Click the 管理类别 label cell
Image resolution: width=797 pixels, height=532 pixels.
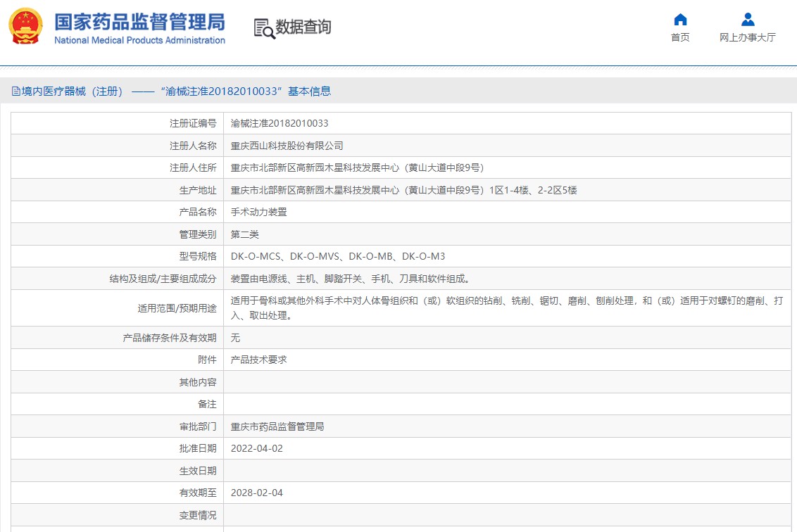tap(118, 234)
